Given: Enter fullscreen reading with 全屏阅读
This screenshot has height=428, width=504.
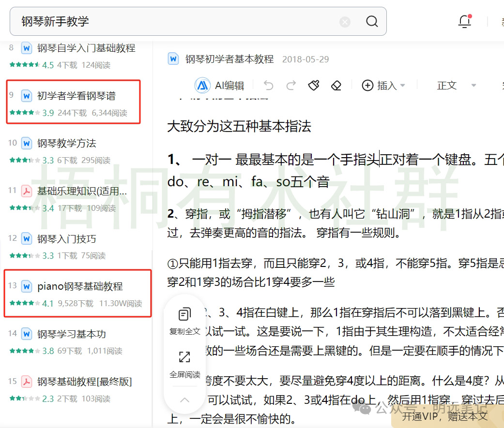Looking at the screenshot, I should tap(184, 364).
